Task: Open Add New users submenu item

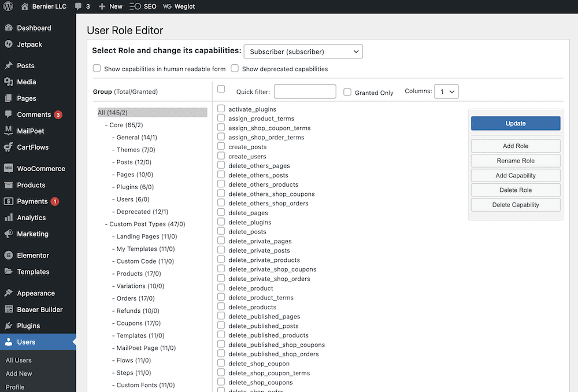Action: coord(19,373)
